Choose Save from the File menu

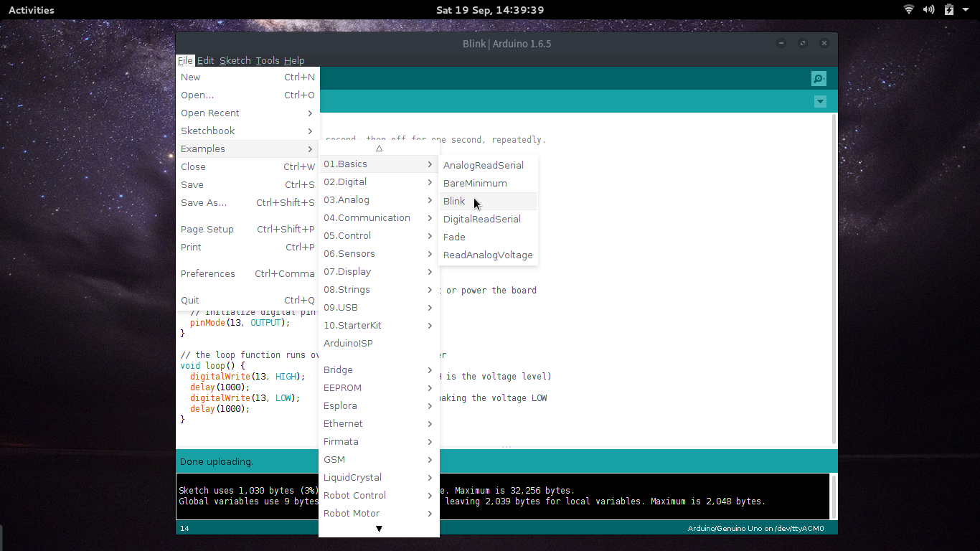[x=248, y=185]
